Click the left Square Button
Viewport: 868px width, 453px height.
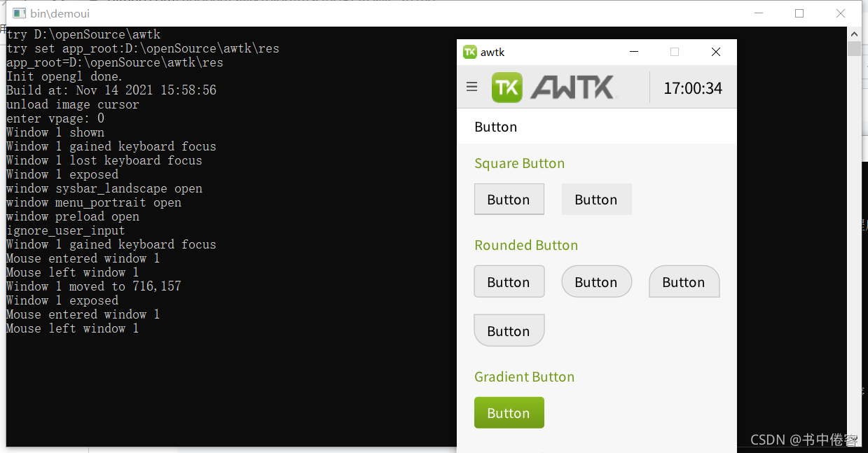click(x=509, y=199)
